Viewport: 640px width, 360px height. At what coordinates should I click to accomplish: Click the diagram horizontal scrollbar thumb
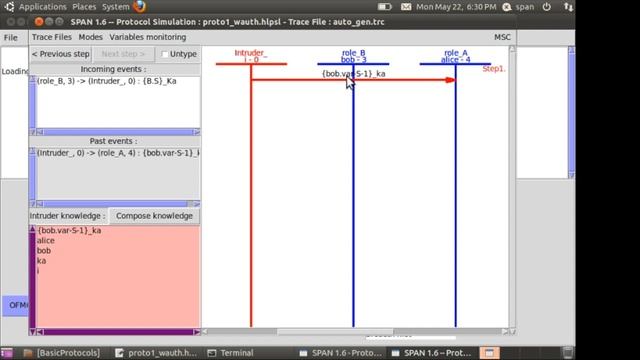tap(335, 332)
